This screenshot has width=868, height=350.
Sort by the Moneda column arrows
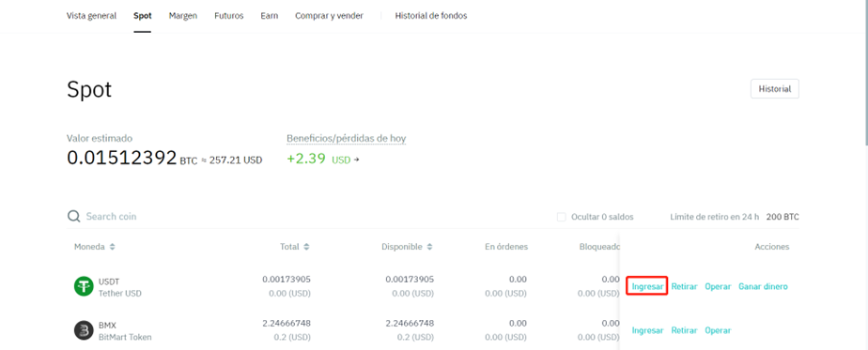click(113, 247)
